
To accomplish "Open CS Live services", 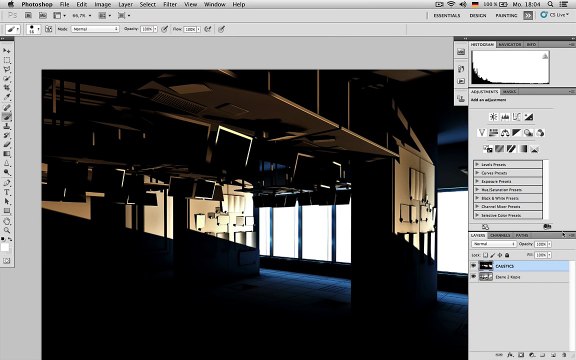I will pyautogui.click(x=554, y=15).
